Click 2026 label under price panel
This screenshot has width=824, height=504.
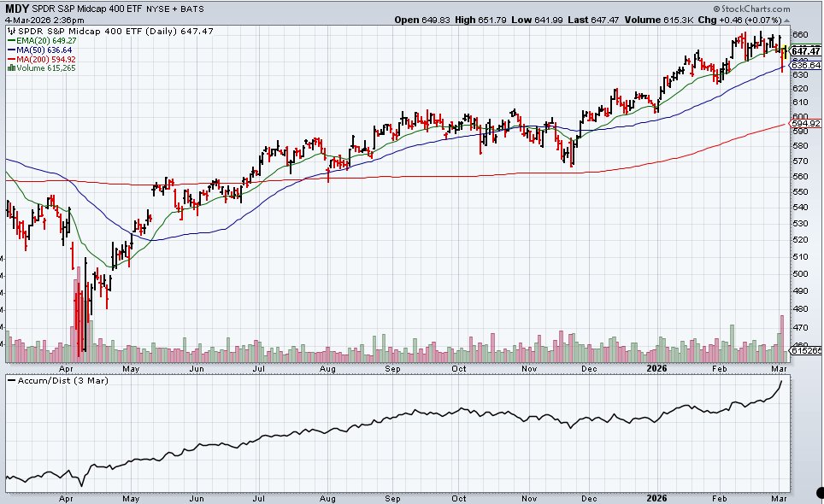656,368
